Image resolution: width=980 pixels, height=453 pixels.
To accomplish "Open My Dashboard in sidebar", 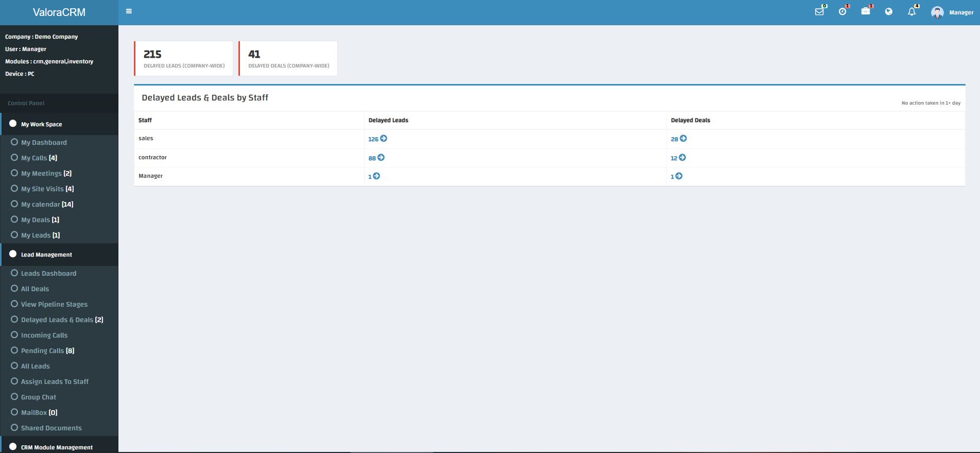I will (44, 142).
